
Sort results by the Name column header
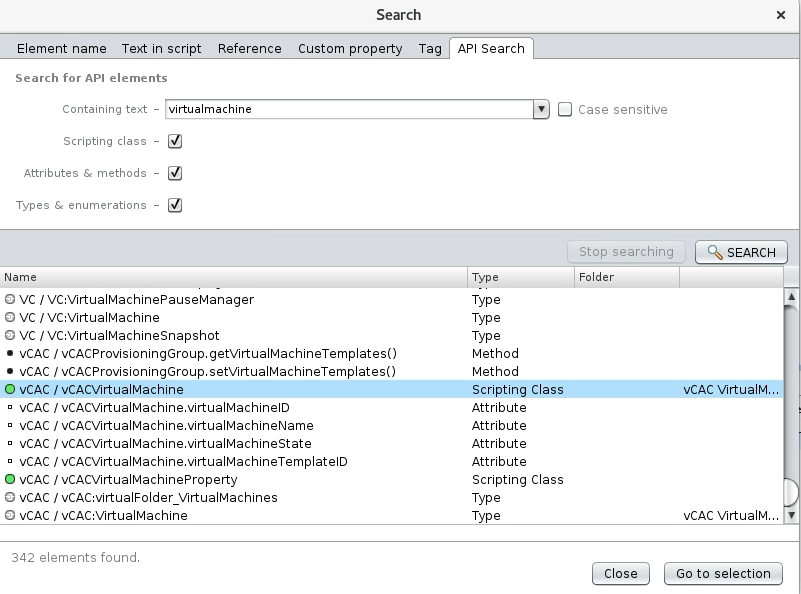tap(233, 277)
